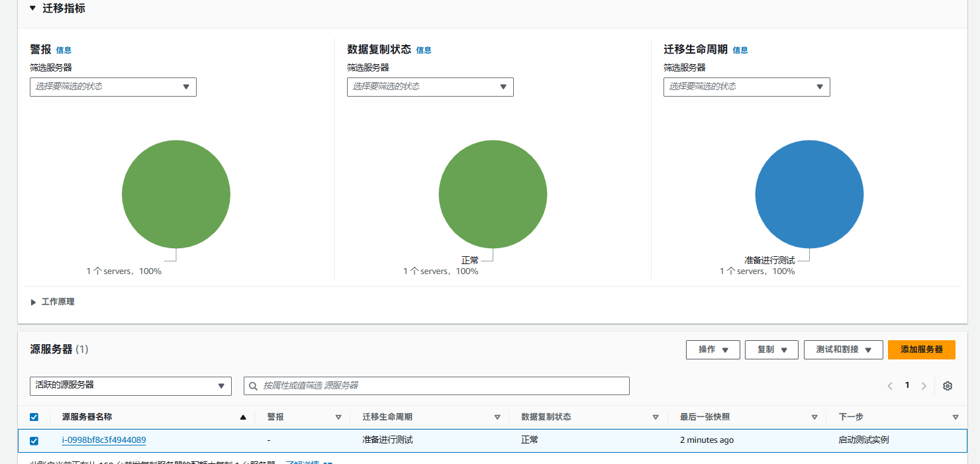Open the 测试和割接 menu
This screenshot has height=464, width=980.
coord(843,349)
